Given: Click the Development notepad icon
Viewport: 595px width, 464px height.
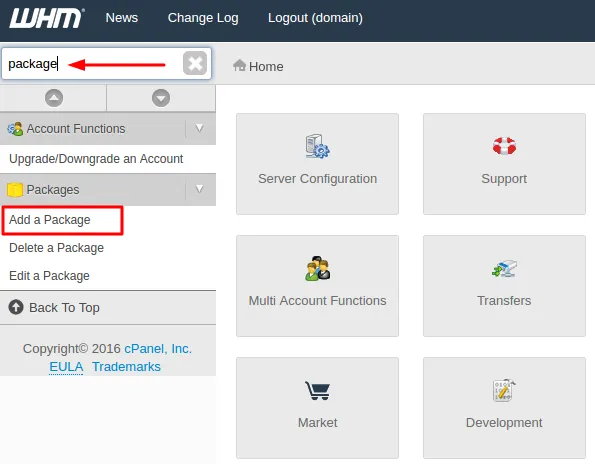Looking at the screenshot, I should [x=504, y=390].
